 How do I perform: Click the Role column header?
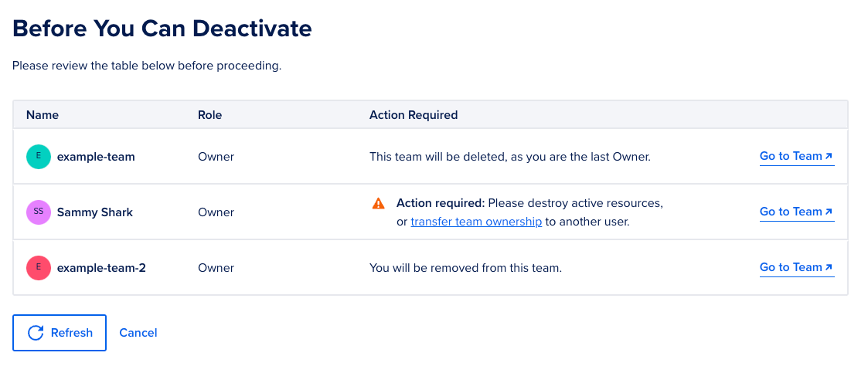coord(209,115)
